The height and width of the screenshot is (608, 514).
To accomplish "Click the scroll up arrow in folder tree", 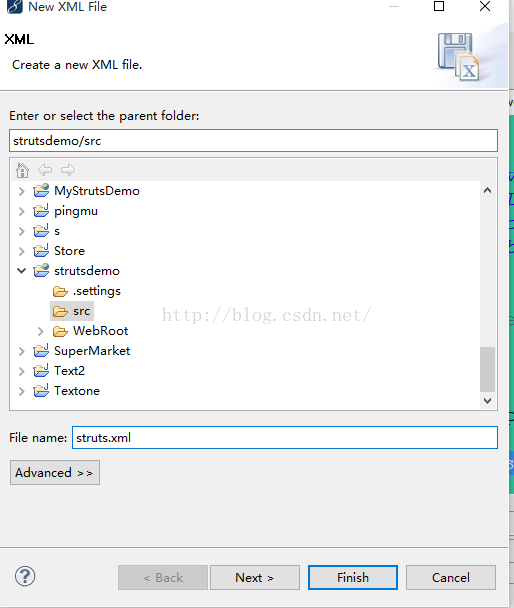I will (487, 190).
